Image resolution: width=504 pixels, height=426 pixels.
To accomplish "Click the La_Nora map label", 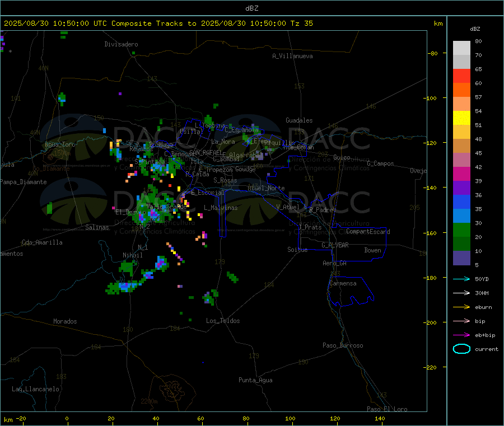I will click(x=223, y=142).
